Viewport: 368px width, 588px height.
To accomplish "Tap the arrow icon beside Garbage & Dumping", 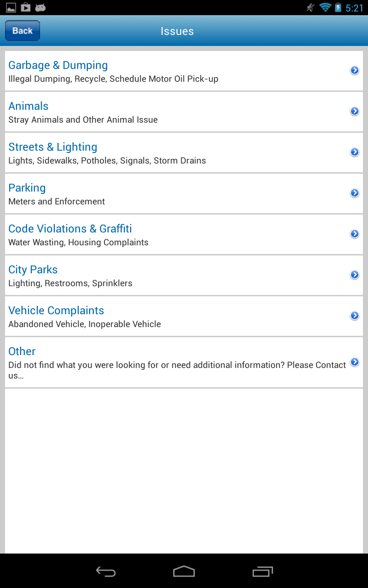I will [x=354, y=70].
